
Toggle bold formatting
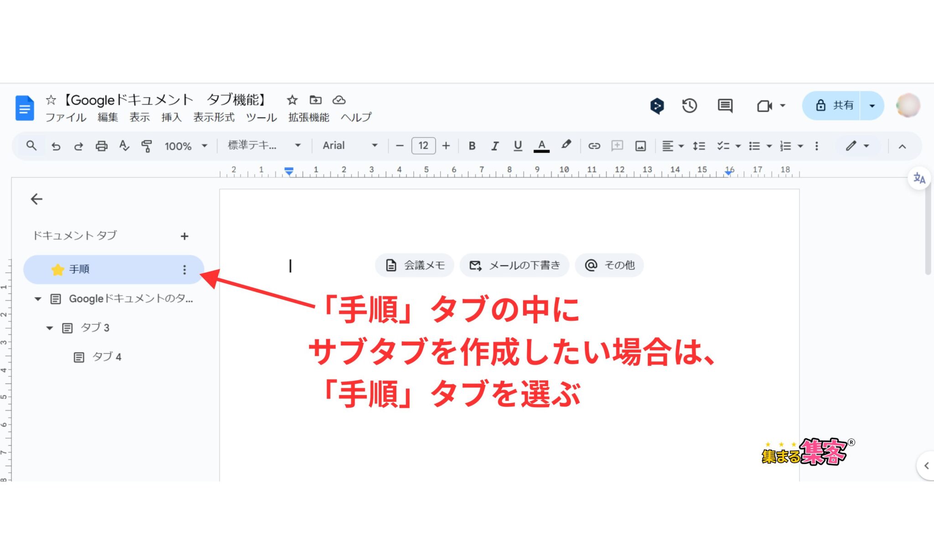pyautogui.click(x=472, y=146)
